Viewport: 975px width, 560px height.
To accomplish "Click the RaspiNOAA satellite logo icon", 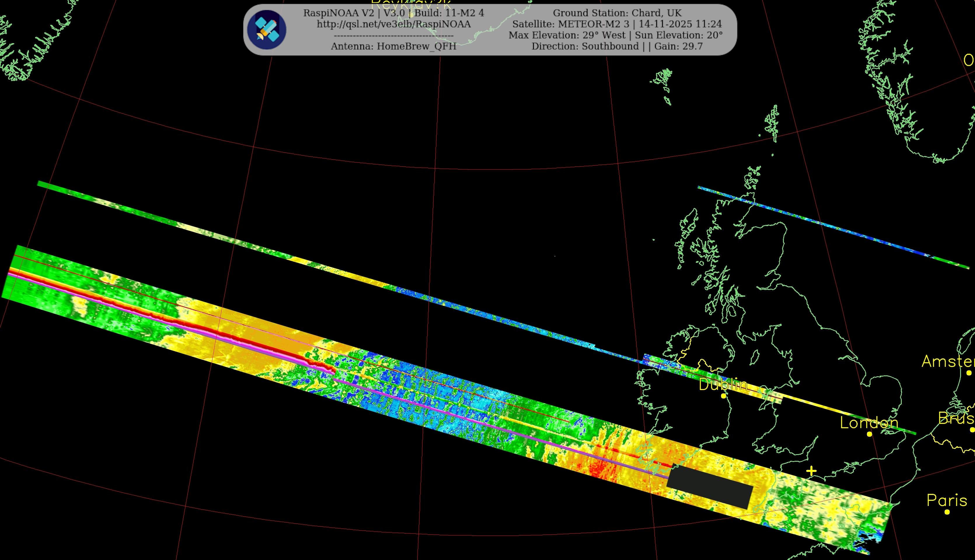I will click(267, 30).
